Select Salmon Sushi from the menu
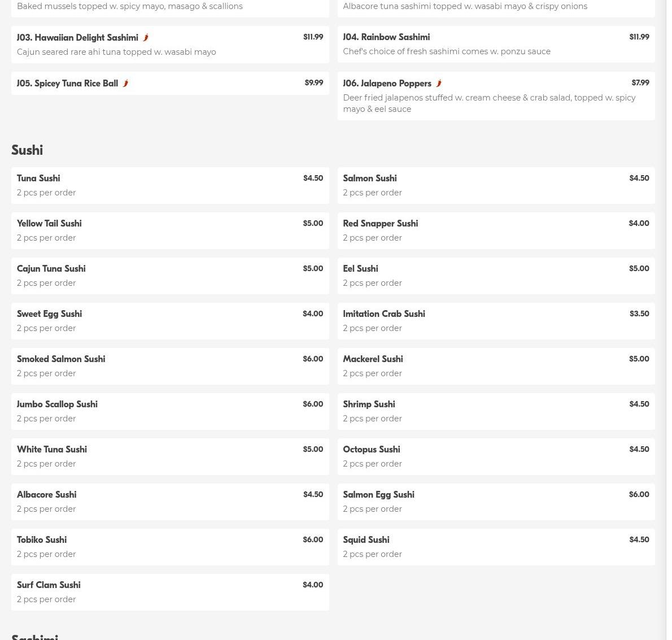672x640 pixels. (x=495, y=185)
